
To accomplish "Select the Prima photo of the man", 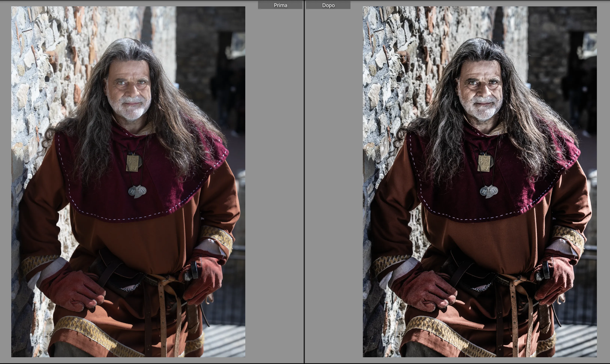I will click(x=128, y=182).
